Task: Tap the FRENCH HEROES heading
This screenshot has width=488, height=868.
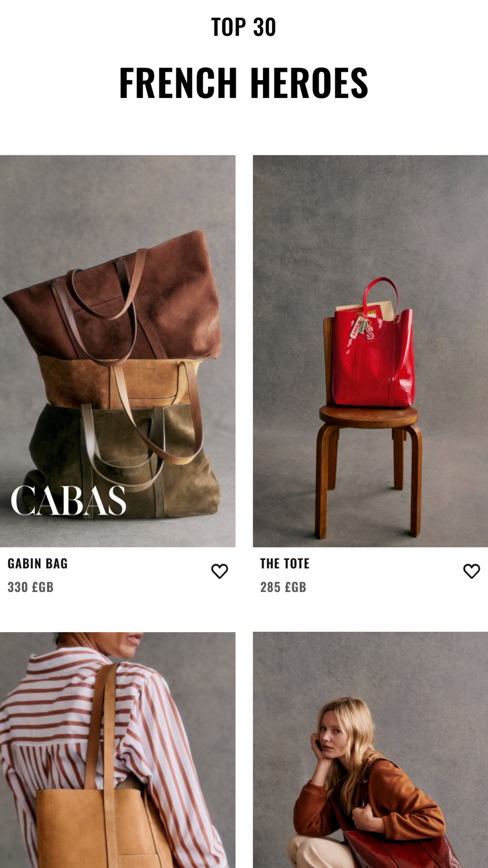Action: (244, 83)
